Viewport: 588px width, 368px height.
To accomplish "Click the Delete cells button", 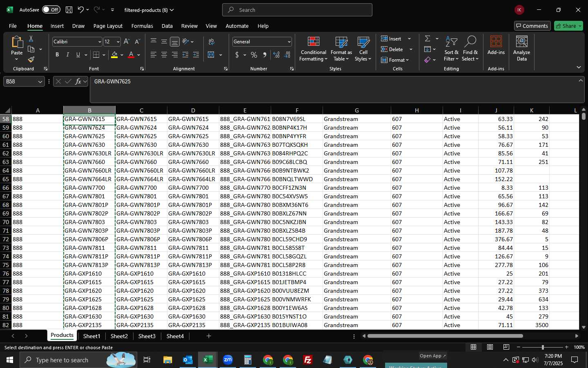I will click(x=392, y=49).
